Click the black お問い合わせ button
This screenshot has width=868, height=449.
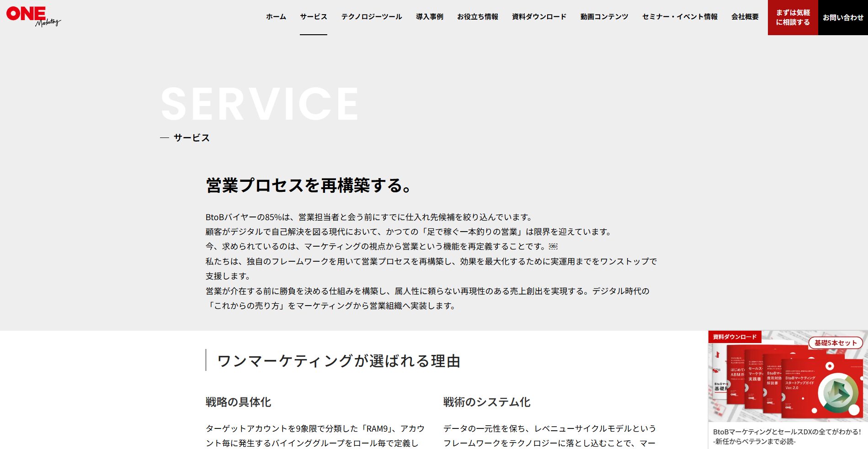843,17
